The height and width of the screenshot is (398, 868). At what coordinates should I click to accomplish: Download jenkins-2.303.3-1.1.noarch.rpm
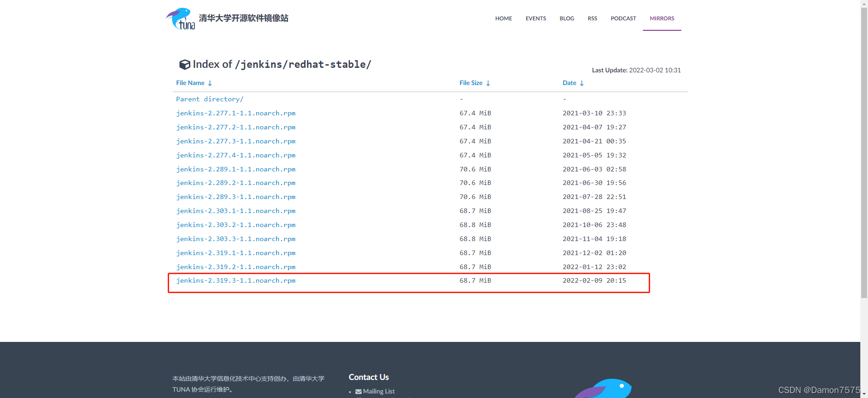(x=236, y=239)
